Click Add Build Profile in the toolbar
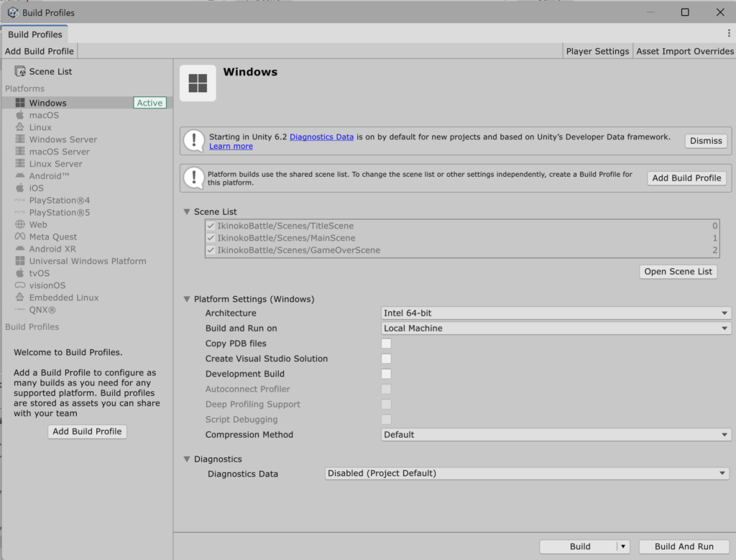736x560 pixels. click(x=40, y=51)
